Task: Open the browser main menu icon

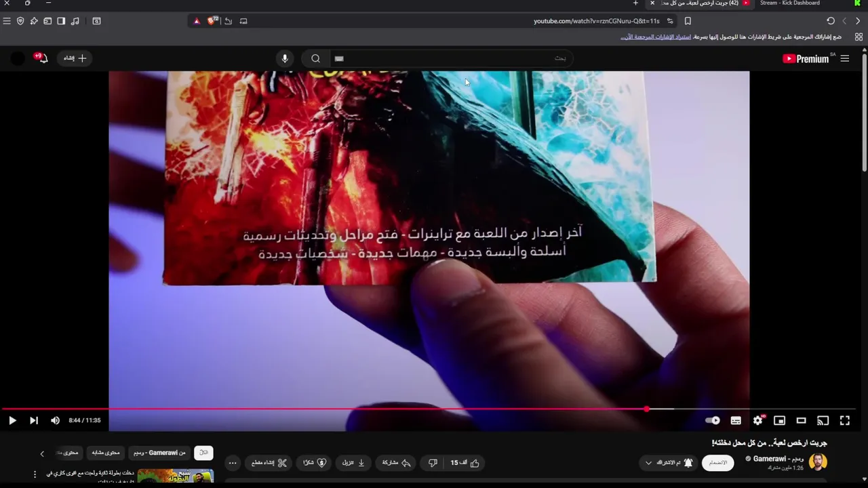Action: pos(7,21)
